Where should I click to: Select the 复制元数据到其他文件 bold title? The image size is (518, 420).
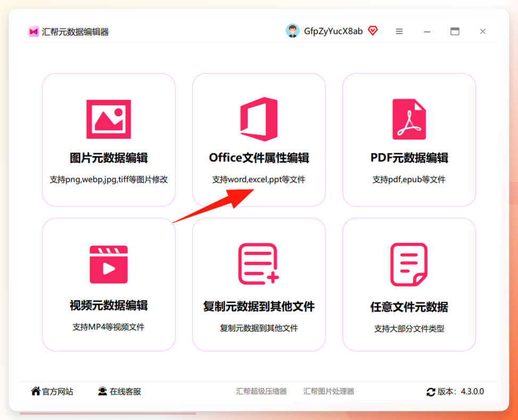[259, 306]
